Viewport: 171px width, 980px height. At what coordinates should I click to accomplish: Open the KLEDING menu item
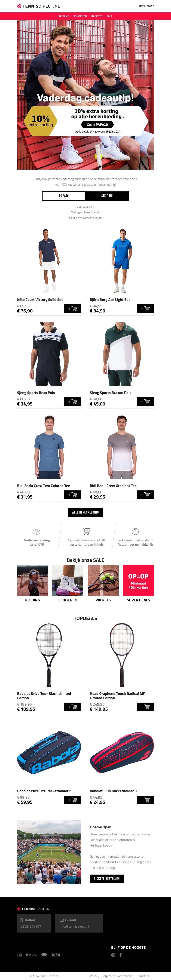coord(64,16)
